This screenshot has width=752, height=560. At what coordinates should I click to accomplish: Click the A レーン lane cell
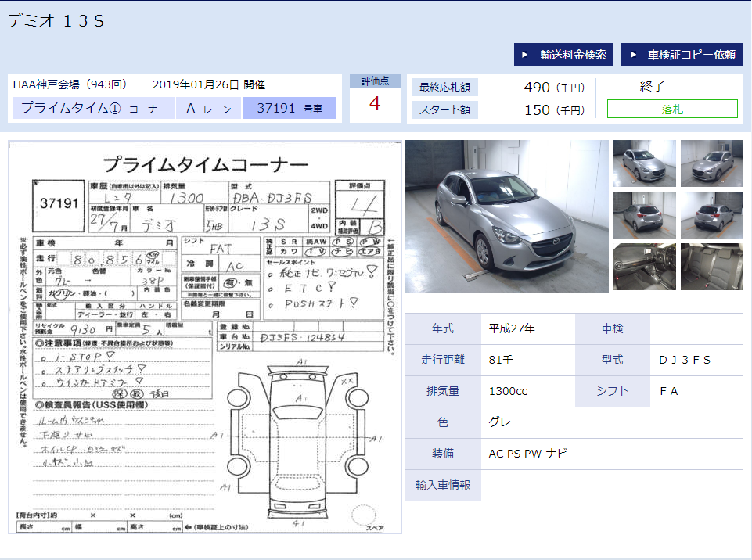coord(209,109)
